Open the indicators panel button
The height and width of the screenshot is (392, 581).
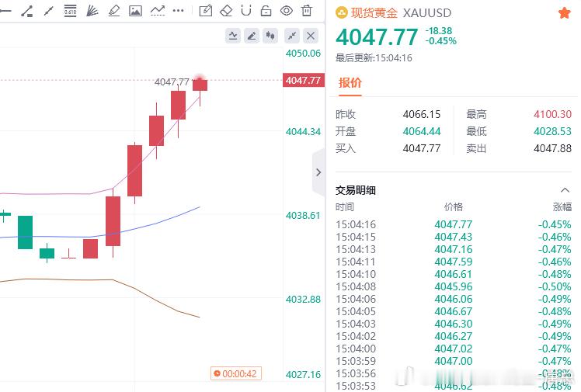pyautogui.click(x=233, y=36)
